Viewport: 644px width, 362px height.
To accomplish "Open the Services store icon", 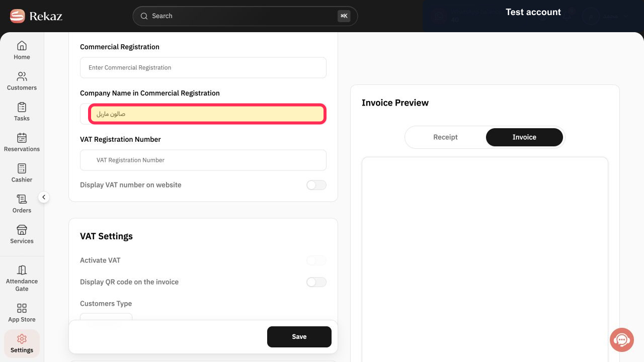I will (22, 230).
